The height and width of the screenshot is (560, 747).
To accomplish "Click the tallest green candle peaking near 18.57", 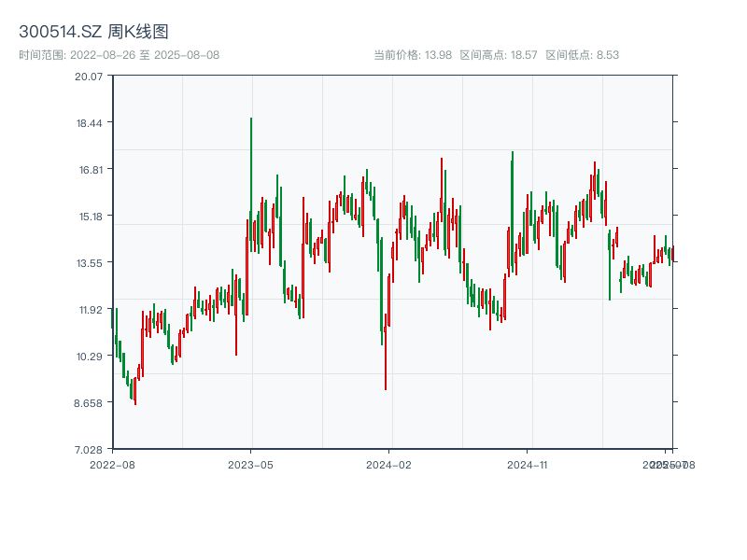I will 251,185.
